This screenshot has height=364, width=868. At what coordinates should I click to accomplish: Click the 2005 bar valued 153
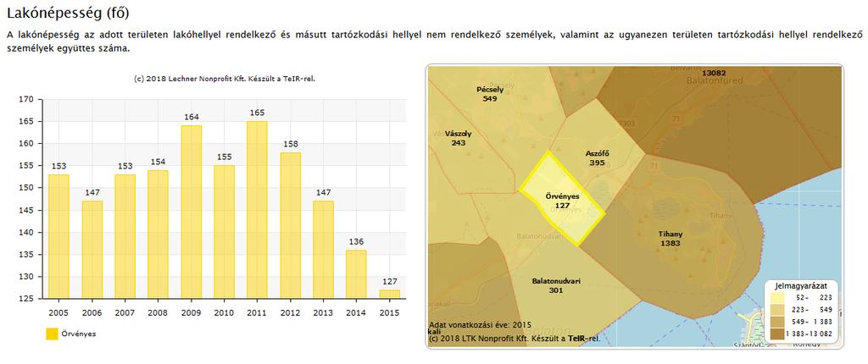(58, 236)
